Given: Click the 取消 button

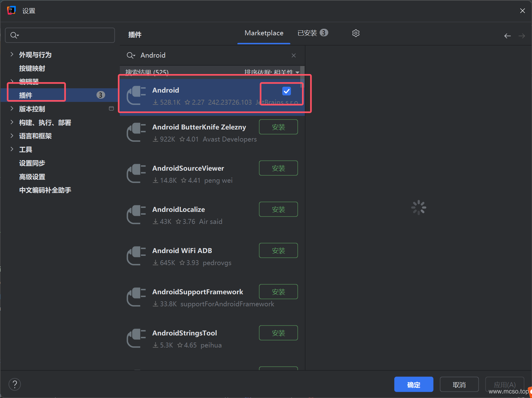Looking at the screenshot, I should [x=459, y=384].
